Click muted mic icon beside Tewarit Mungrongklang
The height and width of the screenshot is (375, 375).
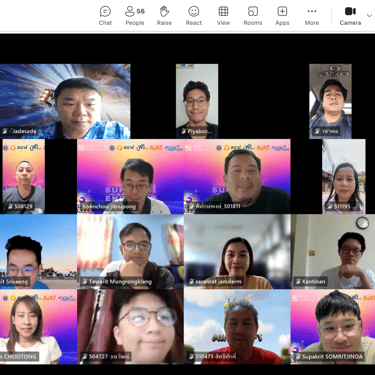point(85,282)
